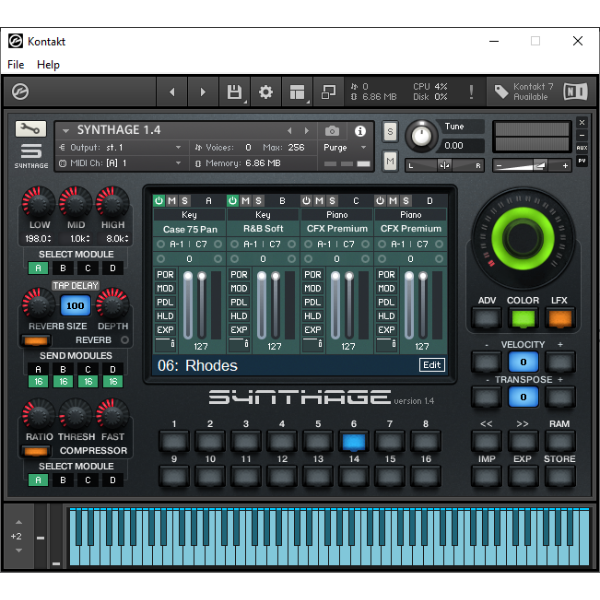Open layer D category Piano selector
This screenshot has height=600, width=600.
click(411, 215)
